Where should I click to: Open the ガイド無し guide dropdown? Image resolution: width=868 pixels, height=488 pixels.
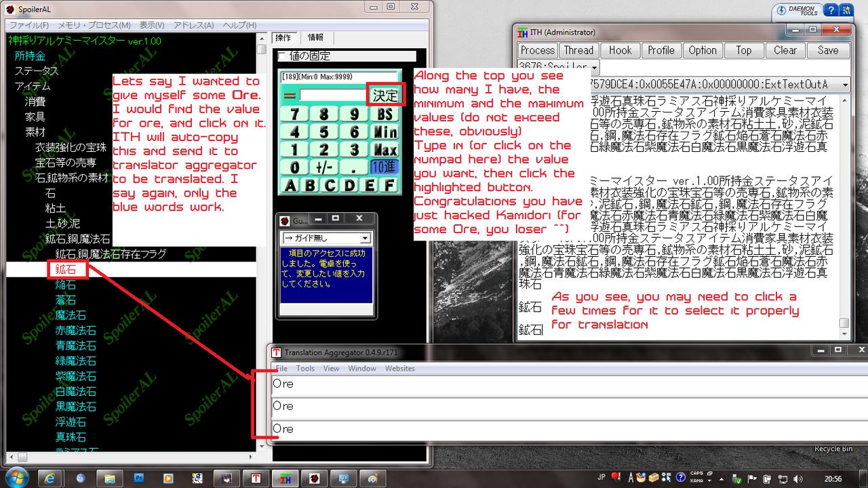point(366,238)
